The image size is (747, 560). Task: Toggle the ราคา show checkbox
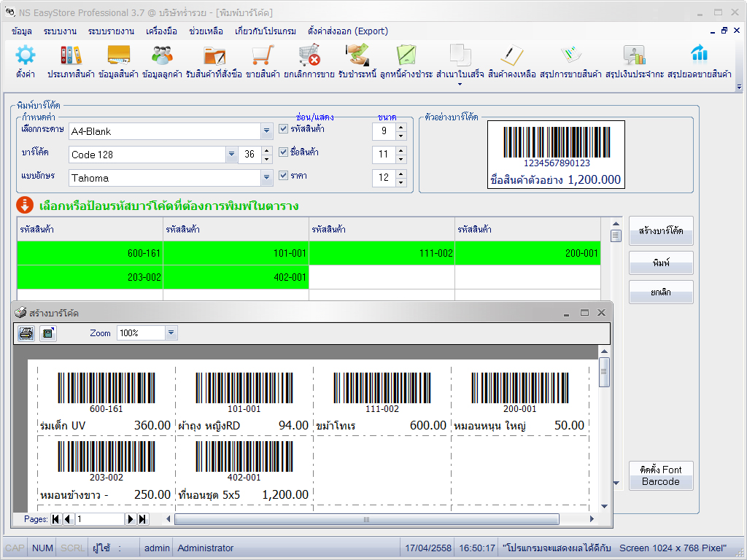coord(284,175)
